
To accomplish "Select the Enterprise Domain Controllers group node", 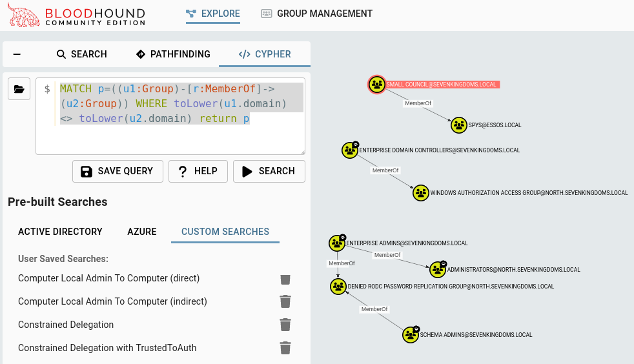I will point(350,150).
